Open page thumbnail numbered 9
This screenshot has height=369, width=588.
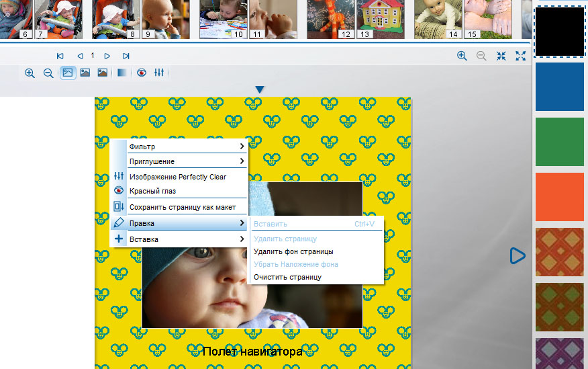click(166, 19)
